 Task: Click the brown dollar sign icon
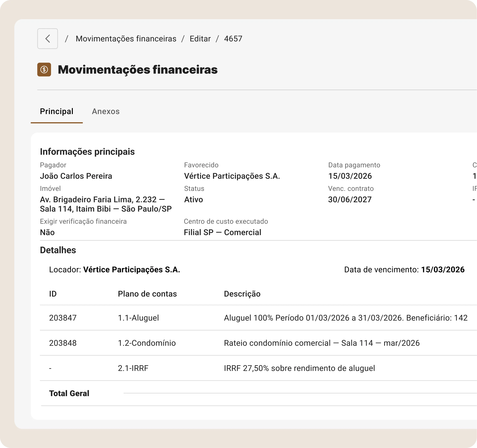tap(44, 70)
